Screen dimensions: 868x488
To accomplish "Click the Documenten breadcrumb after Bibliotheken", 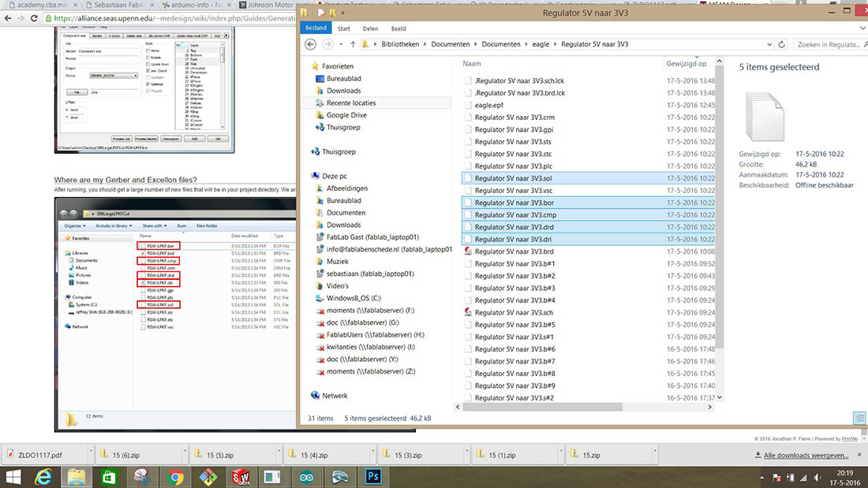I will click(x=450, y=44).
